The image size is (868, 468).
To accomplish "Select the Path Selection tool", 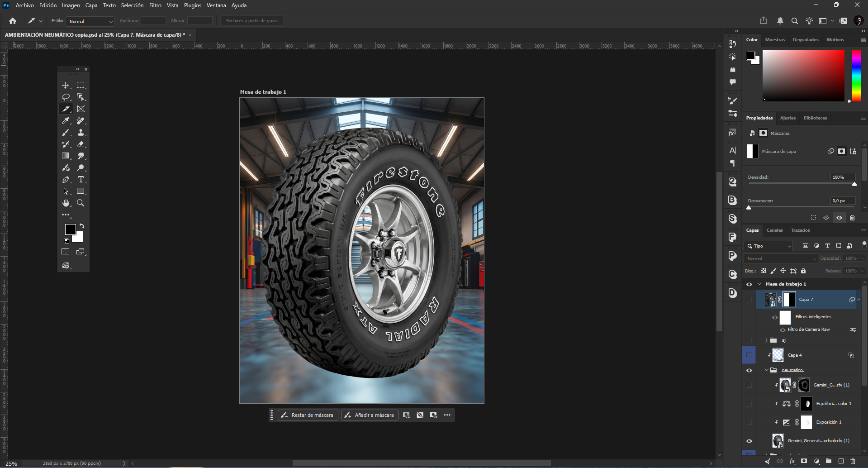I will (66, 191).
